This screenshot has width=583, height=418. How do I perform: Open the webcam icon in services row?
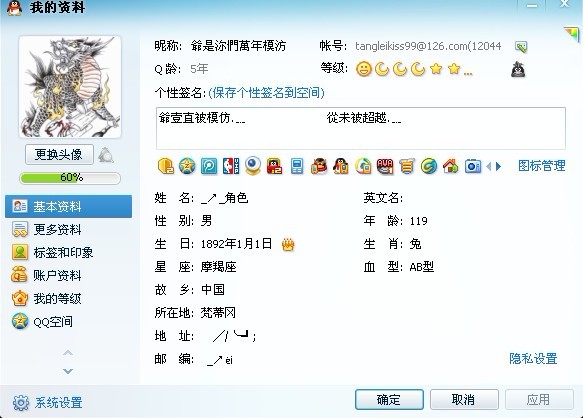(253, 166)
